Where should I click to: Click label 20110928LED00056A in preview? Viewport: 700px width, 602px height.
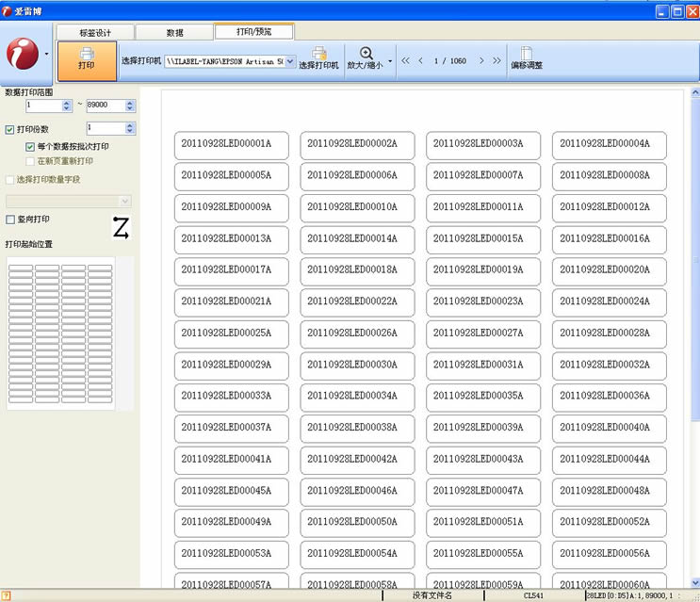[x=609, y=555]
